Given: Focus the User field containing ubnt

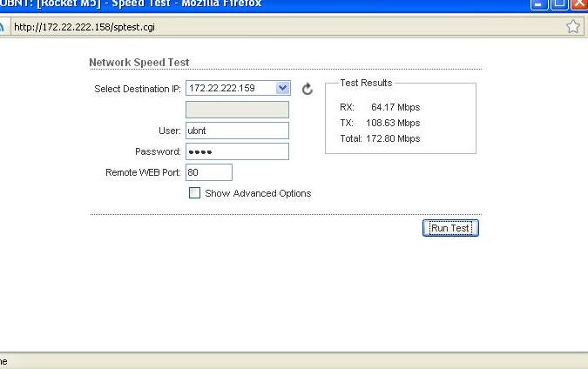Looking at the screenshot, I should pos(237,131).
